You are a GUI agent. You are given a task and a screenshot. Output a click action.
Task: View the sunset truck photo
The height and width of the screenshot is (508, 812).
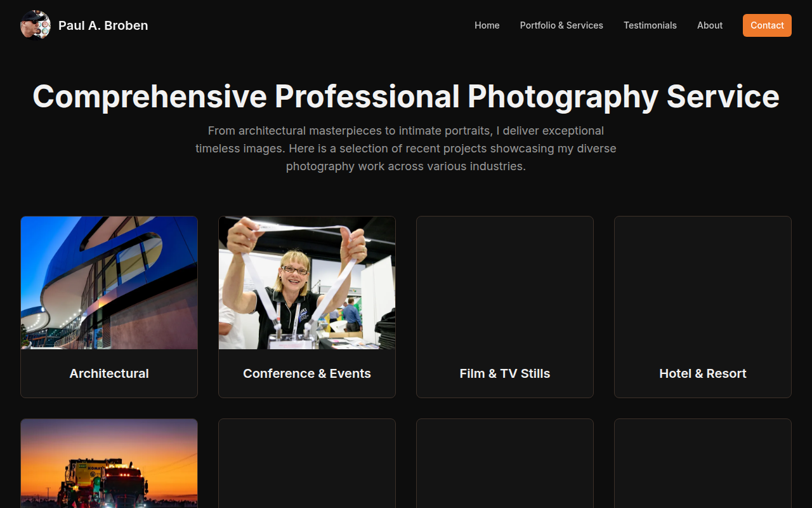[x=109, y=464]
